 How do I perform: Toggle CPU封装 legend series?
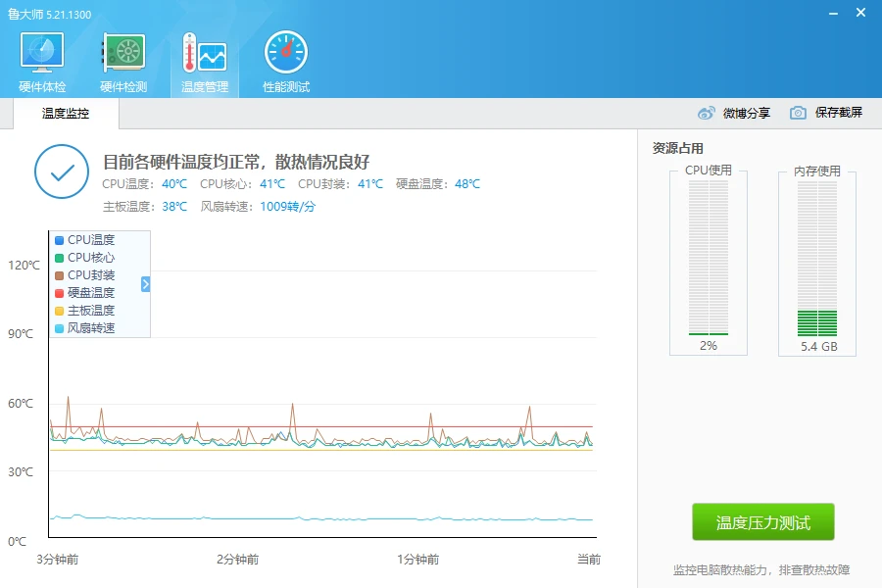85,275
